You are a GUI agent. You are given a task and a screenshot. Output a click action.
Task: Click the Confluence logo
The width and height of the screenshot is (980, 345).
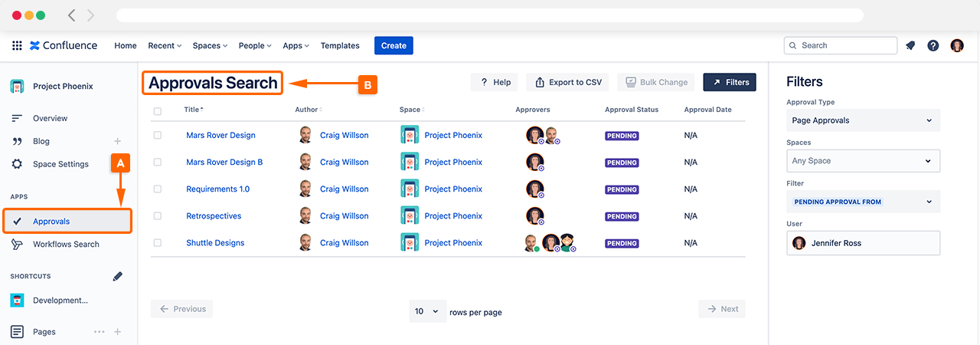pyautogui.click(x=64, y=45)
